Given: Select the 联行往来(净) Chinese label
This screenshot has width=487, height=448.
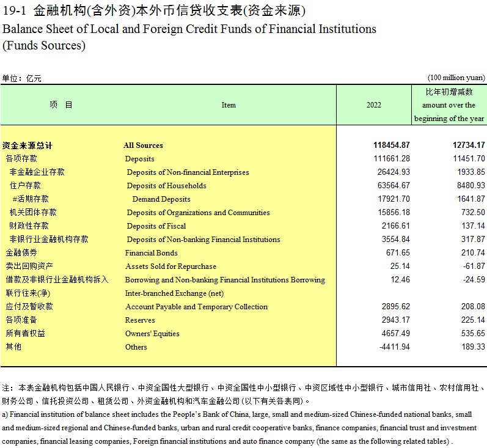Looking at the screenshot, I should point(28,293).
